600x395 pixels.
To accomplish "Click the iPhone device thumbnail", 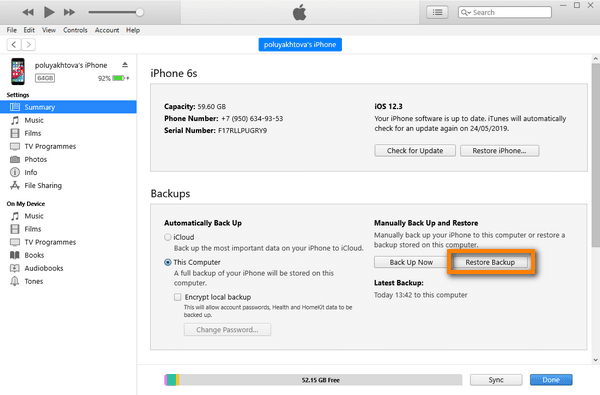I will point(18,71).
